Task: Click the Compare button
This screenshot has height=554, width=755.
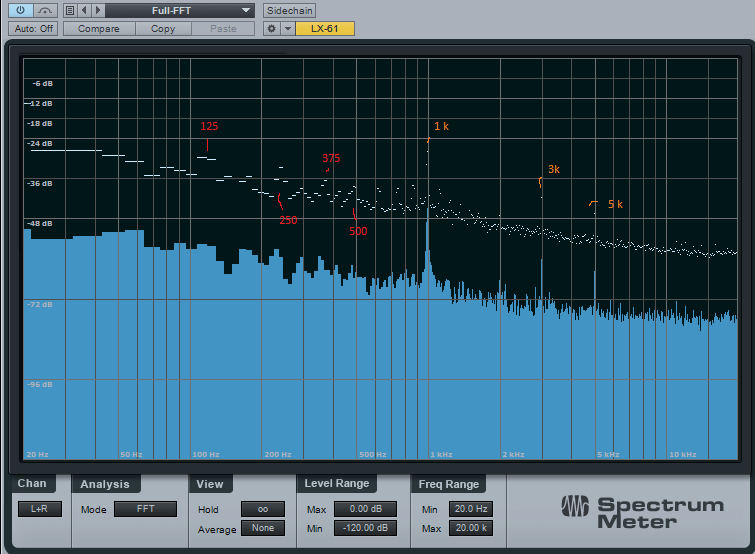Action: click(x=99, y=29)
